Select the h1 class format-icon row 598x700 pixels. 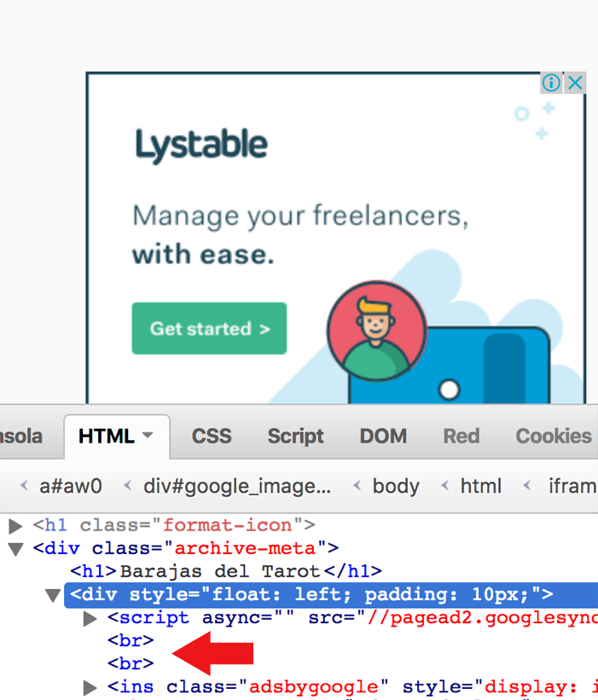pyautogui.click(x=174, y=525)
